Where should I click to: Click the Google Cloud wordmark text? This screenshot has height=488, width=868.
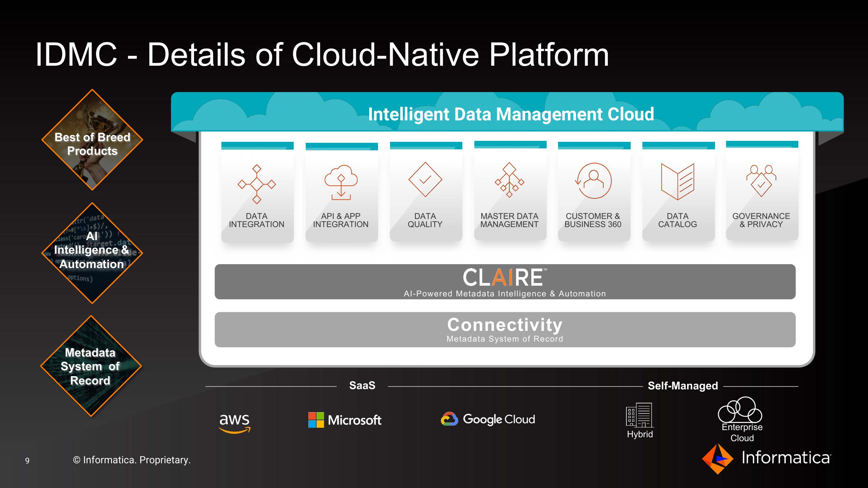click(499, 419)
